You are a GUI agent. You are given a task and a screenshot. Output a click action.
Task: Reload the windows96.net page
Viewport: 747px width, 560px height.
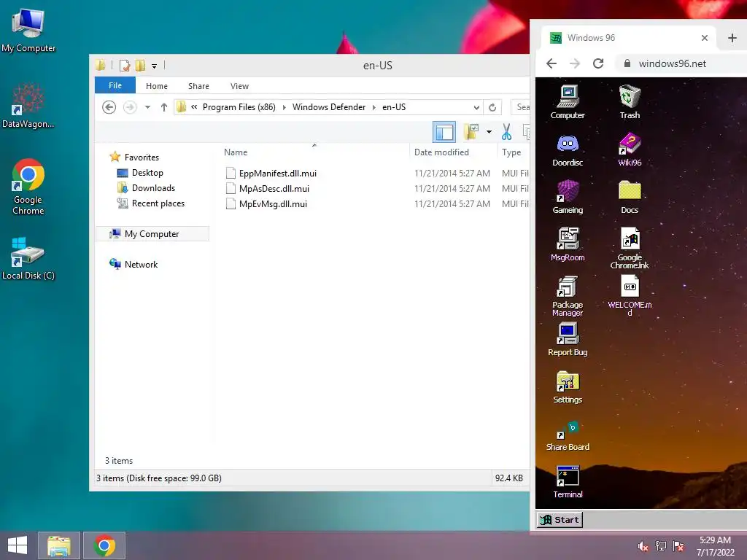pyautogui.click(x=598, y=63)
